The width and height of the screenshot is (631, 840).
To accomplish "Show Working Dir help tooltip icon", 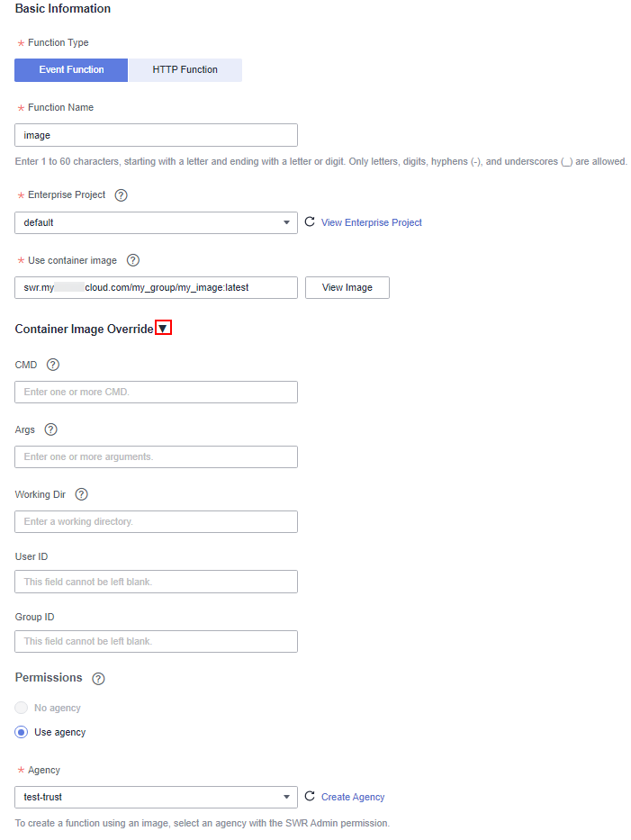I will click(x=81, y=494).
